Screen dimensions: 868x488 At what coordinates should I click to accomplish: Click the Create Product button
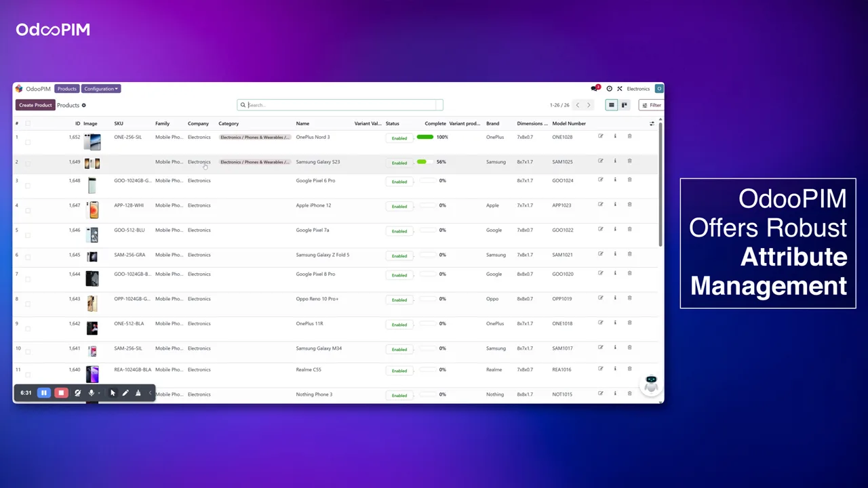(35, 105)
